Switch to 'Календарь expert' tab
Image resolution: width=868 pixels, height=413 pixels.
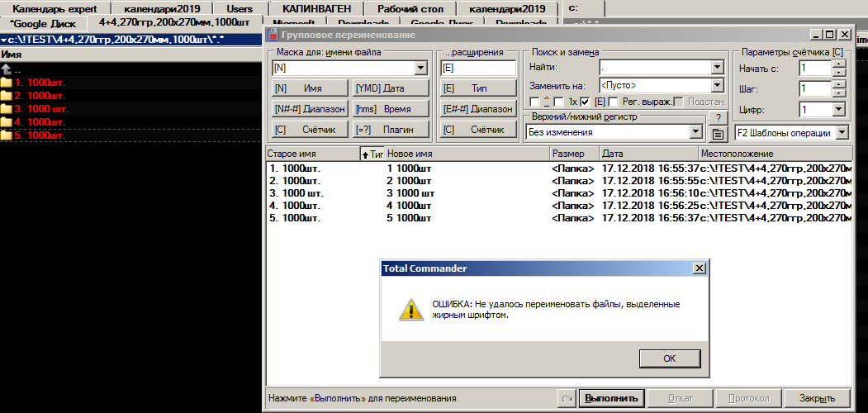[x=55, y=9]
